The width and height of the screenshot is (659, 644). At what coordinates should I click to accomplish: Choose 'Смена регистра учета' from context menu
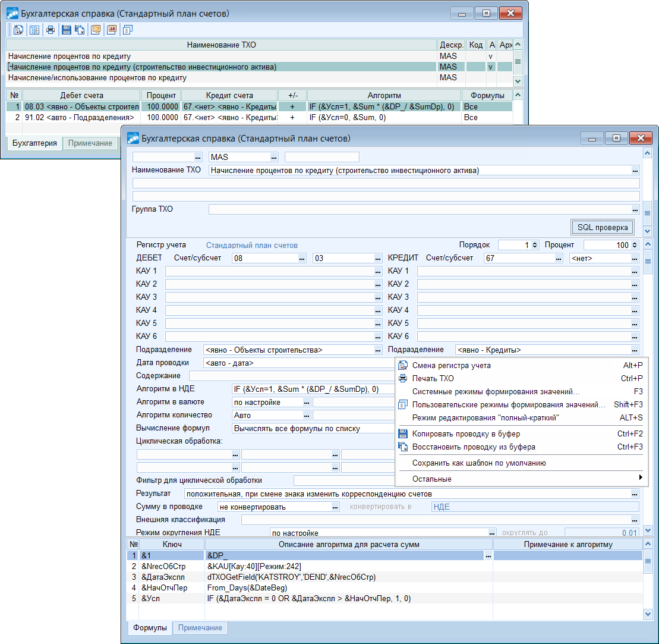point(521,366)
